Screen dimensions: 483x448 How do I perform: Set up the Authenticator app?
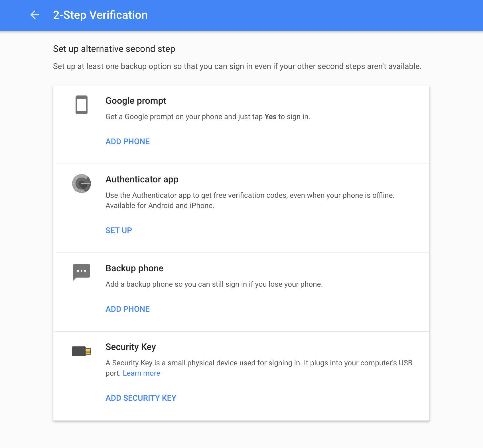(x=119, y=231)
